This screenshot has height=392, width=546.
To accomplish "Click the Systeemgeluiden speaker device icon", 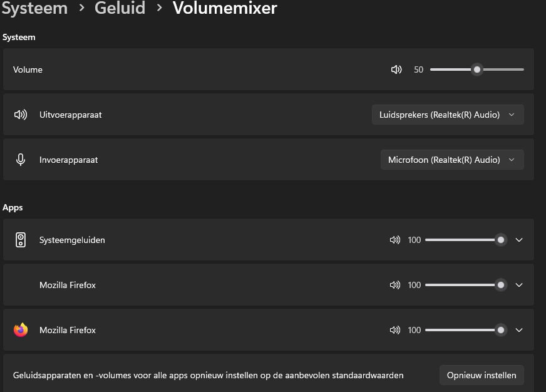I will 21,240.
